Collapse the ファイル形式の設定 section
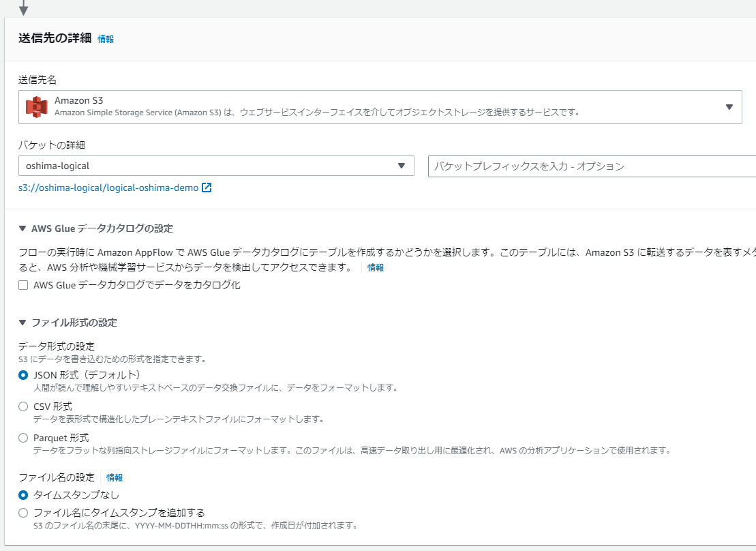The image size is (756, 551). click(22, 323)
